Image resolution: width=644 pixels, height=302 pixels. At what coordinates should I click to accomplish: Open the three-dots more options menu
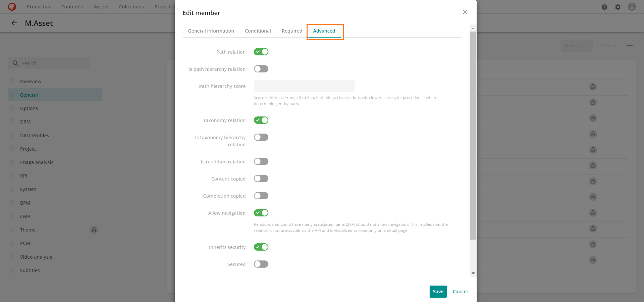pyautogui.click(x=630, y=46)
